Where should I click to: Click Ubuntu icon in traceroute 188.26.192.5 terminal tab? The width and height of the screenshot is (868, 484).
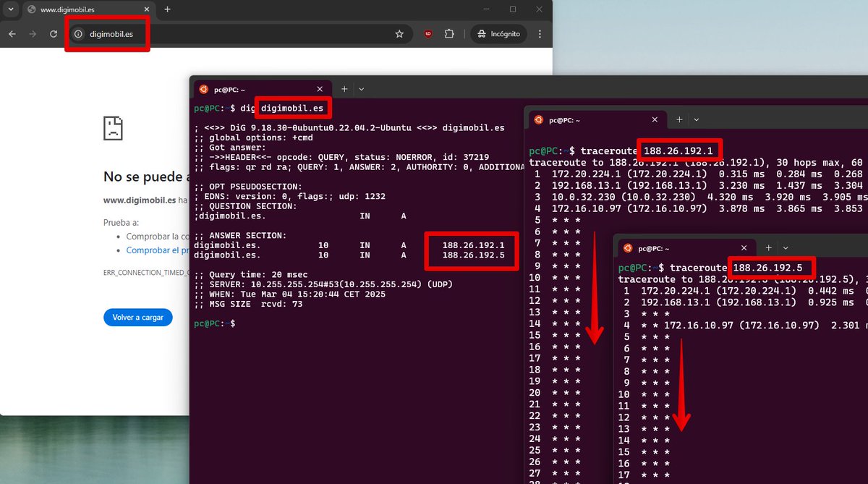627,248
